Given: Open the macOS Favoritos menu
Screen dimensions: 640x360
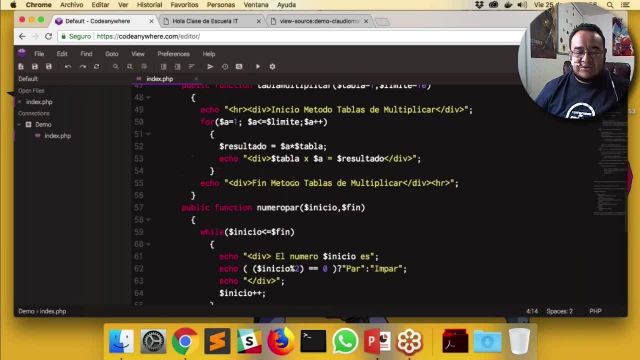Looking at the screenshot, I should click(184, 5).
